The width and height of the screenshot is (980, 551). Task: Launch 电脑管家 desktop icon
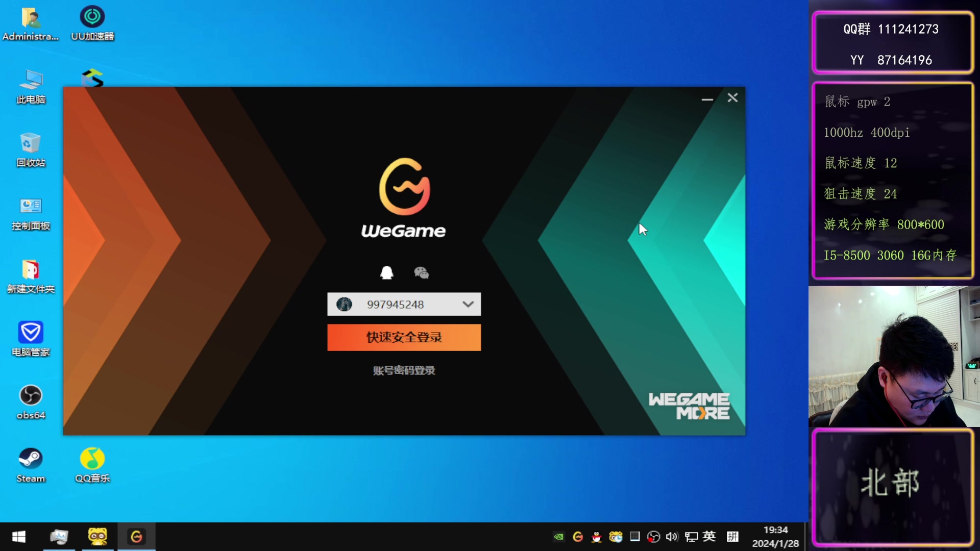[x=31, y=339]
